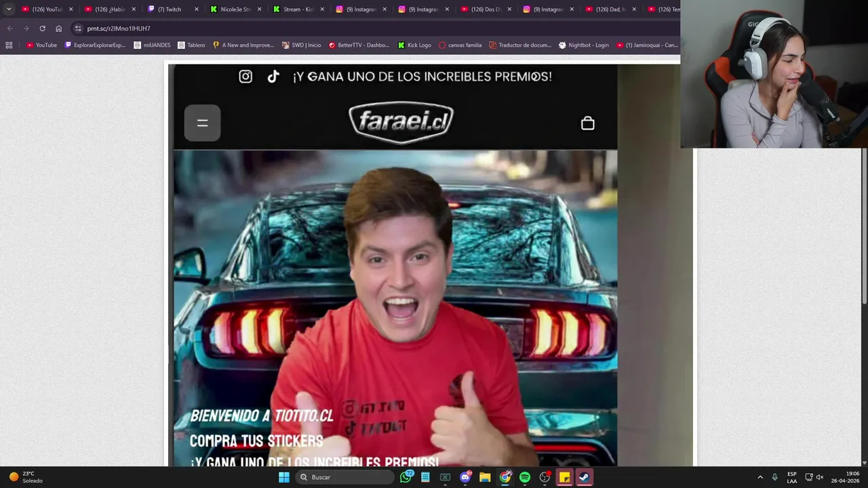Close the Nicole3e Stream tab
Image resolution: width=868 pixels, height=488 pixels.
[259, 9]
